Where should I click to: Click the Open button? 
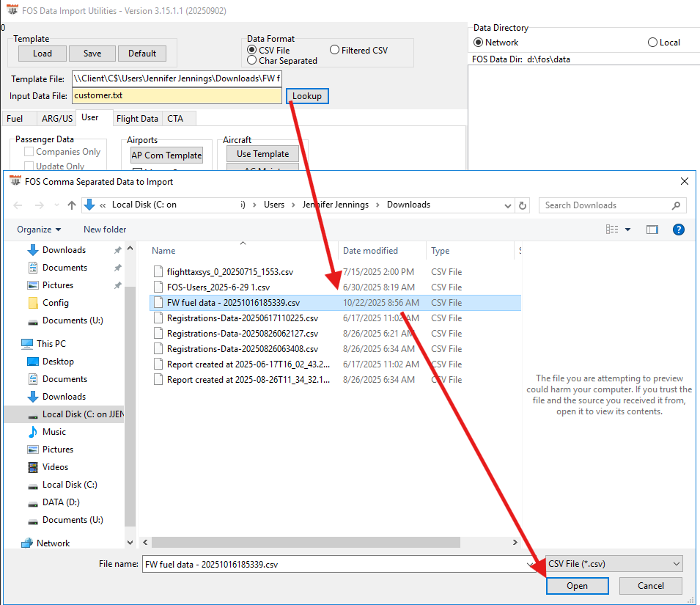[x=577, y=586]
